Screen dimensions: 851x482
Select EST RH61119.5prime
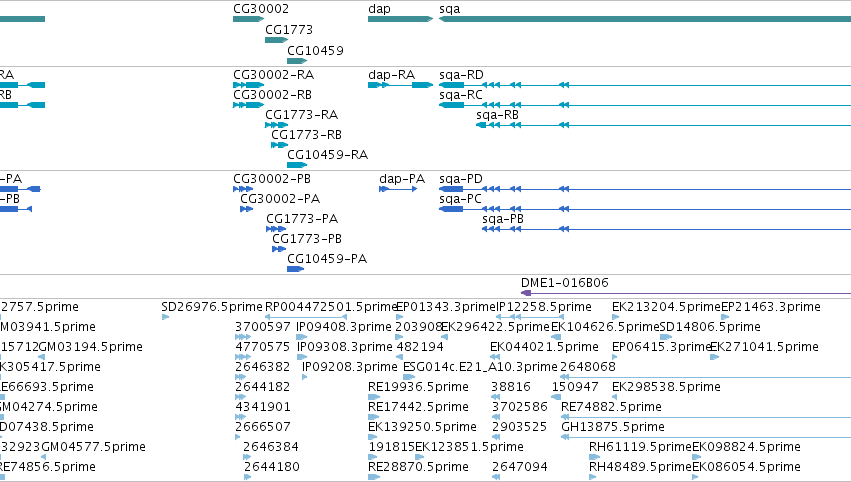pos(594,458)
